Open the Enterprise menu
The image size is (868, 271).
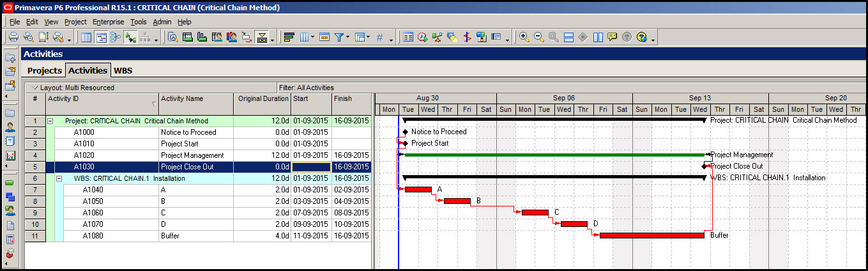(x=109, y=22)
